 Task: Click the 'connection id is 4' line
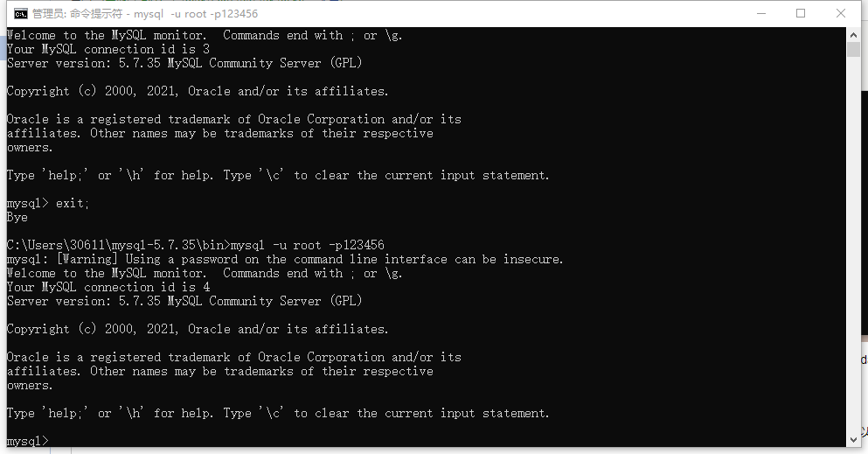(x=108, y=287)
